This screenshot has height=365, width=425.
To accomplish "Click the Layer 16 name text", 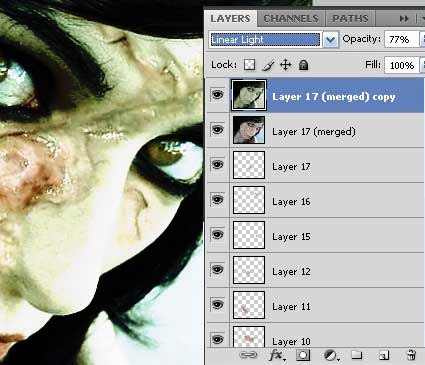I will tap(291, 202).
